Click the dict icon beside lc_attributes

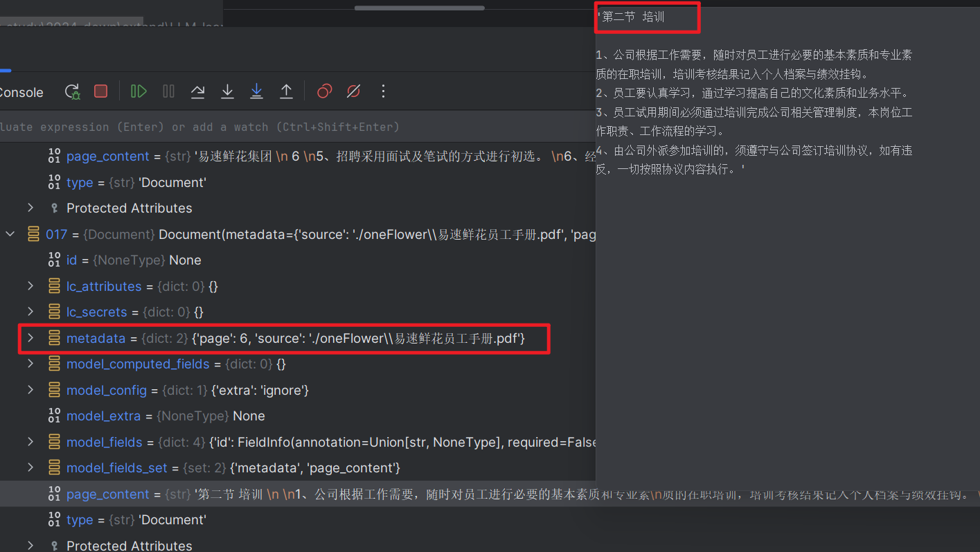[x=54, y=286]
